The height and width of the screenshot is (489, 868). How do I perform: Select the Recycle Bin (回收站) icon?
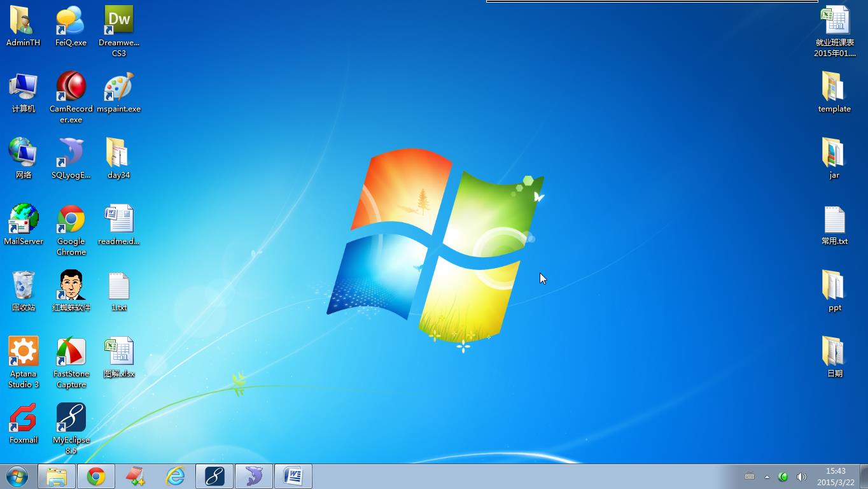[24, 286]
